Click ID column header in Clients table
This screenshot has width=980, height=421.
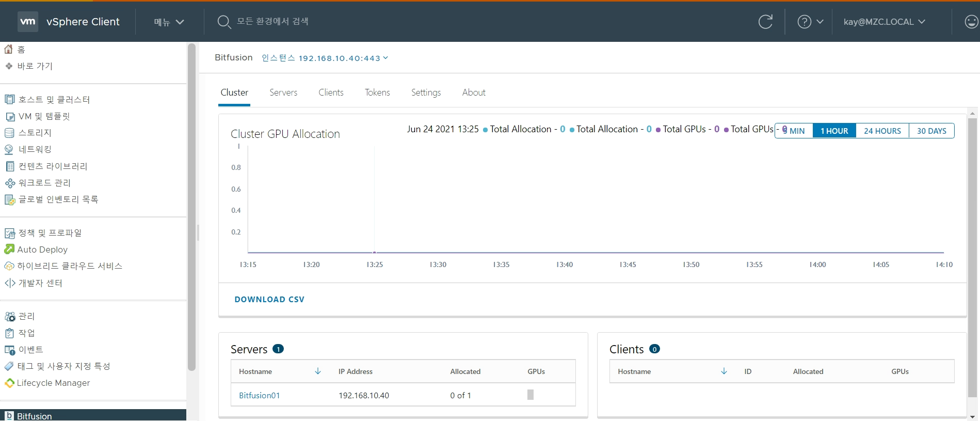pos(748,371)
